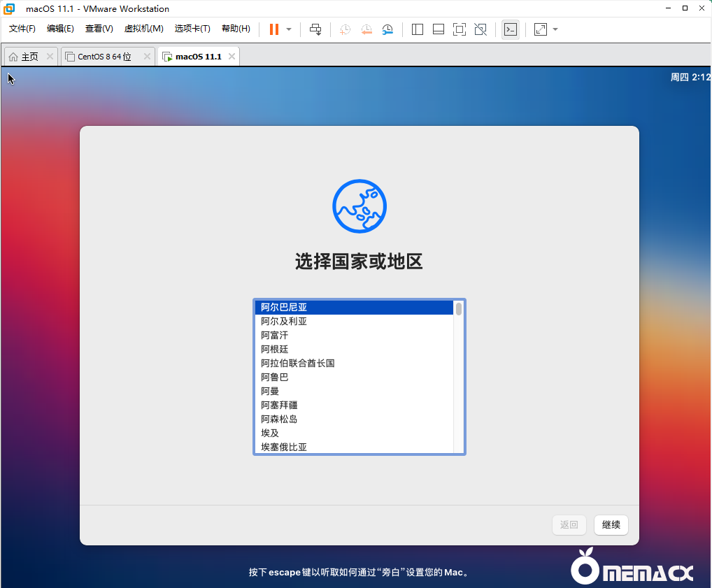
Task: Open the 文件(F) menu
Action: 22,29
